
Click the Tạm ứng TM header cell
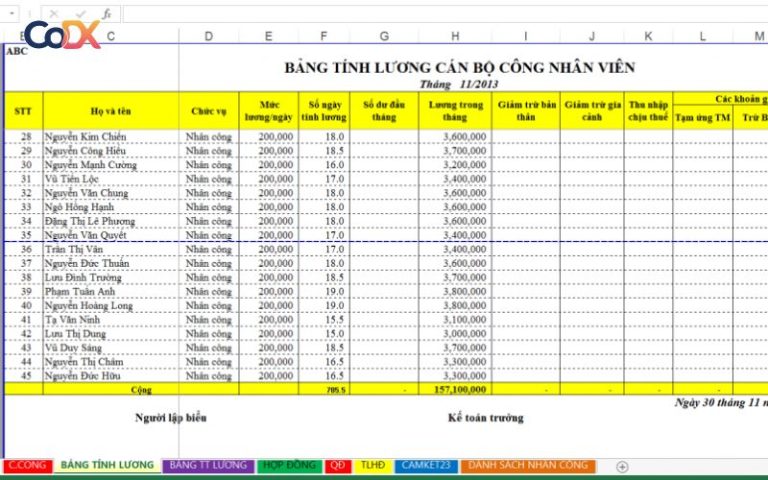(x=702, y=118)
